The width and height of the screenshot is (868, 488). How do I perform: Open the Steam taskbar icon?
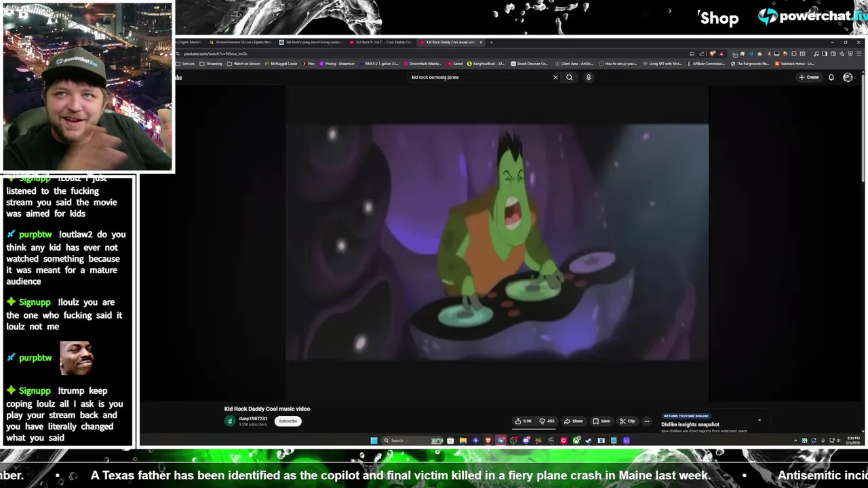589,441
